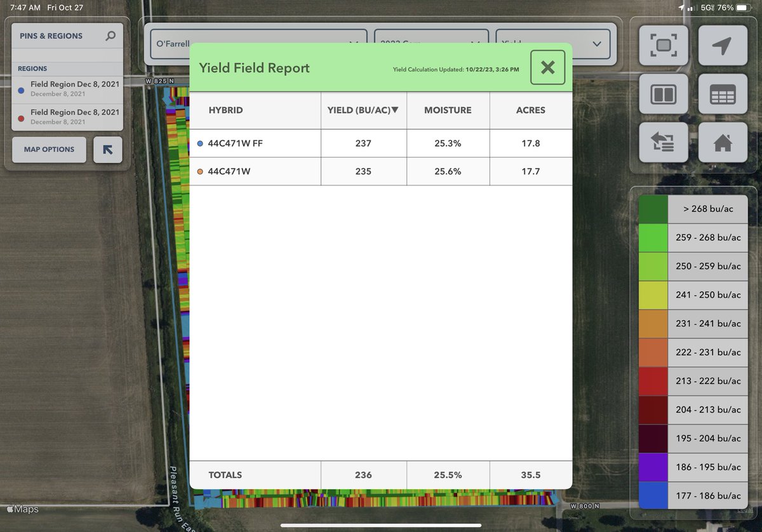762x532 pixels.
Task: Click the 222 - 231 bu/ac legend swatch
Action: (x=653, y=352)
